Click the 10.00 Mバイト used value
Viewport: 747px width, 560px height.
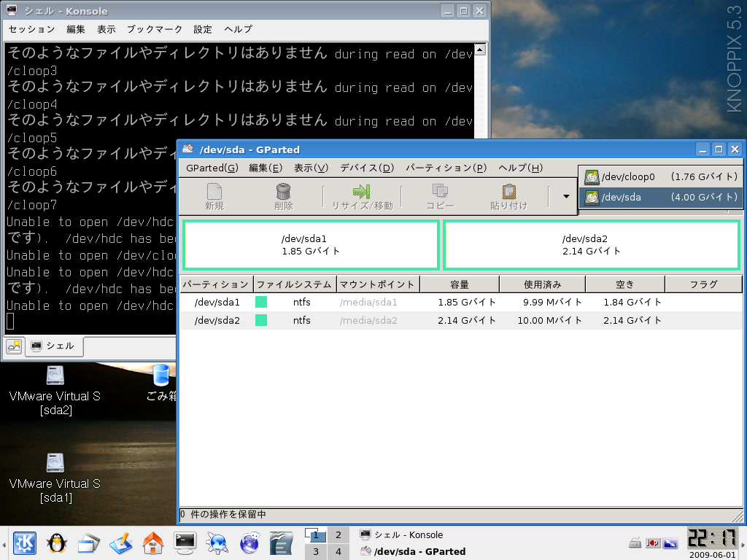point(550,321)
